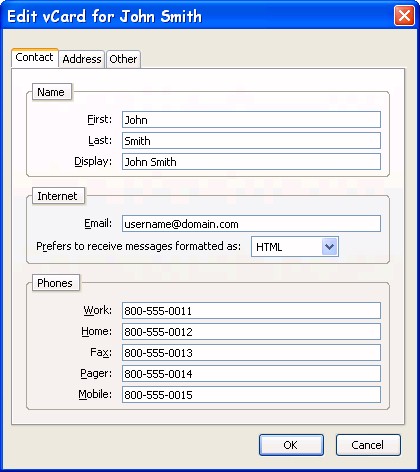Focus the Fax number field
420x472 pixels.
coord(251,353)
